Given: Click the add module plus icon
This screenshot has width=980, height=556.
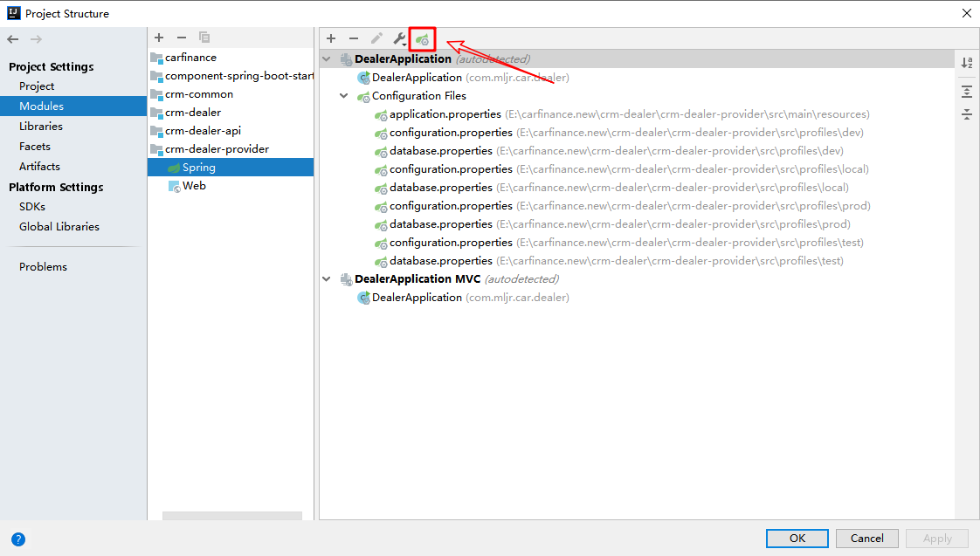Looking at the screenshot, I should [x=159, y=38].
